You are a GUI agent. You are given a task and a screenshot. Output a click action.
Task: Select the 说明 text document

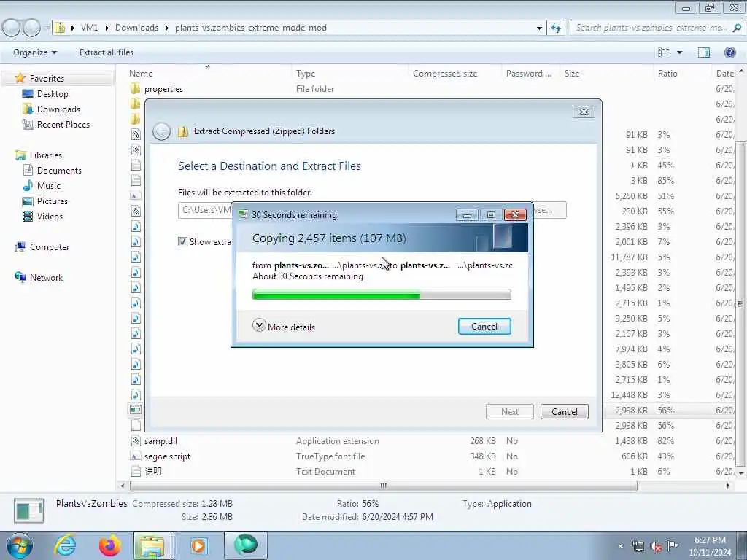tap(152, 472)
